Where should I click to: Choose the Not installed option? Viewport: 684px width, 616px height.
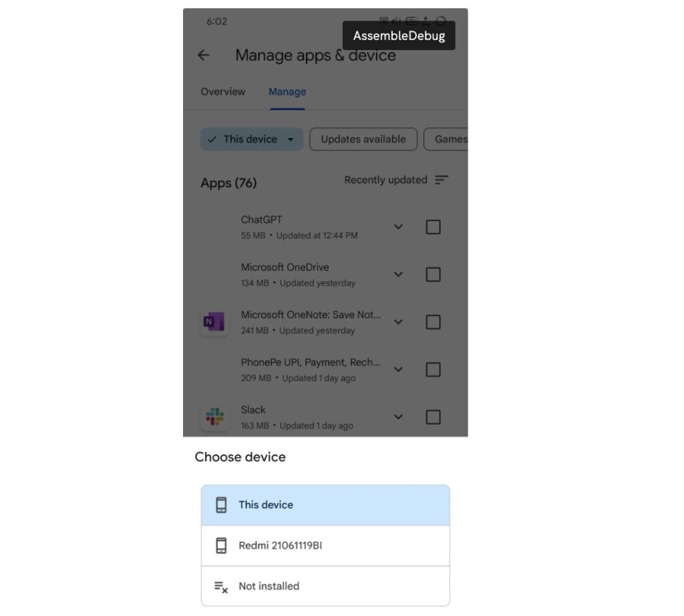[325, 586]
